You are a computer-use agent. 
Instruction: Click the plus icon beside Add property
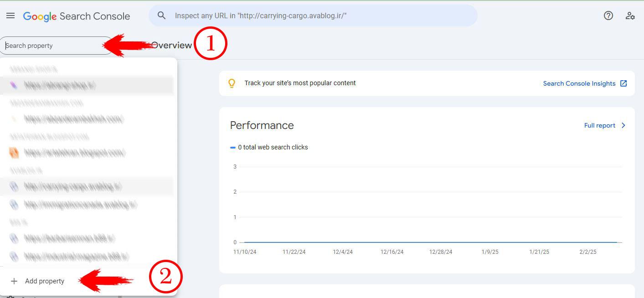point(14,281)
